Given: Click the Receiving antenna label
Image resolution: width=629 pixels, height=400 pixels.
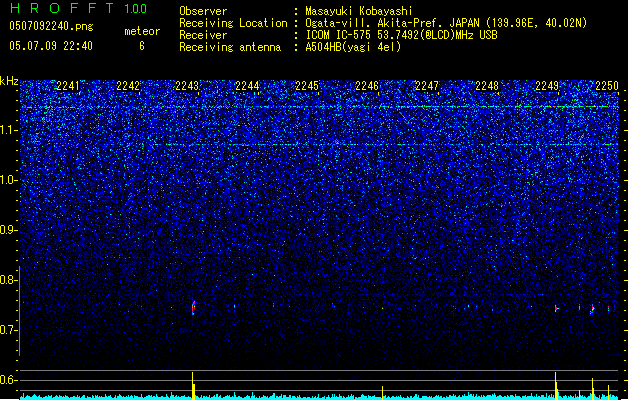Looking at the screenshot, I should [x=230, y=47].
